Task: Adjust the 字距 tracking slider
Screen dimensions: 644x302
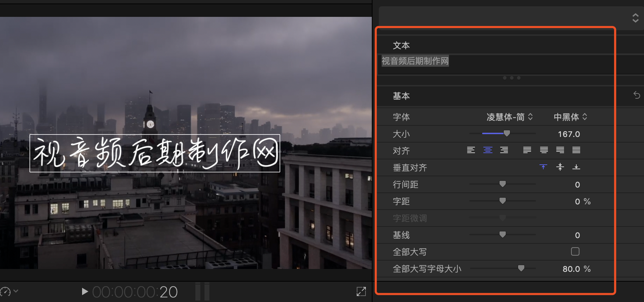Action: click(x=503, y=201)
